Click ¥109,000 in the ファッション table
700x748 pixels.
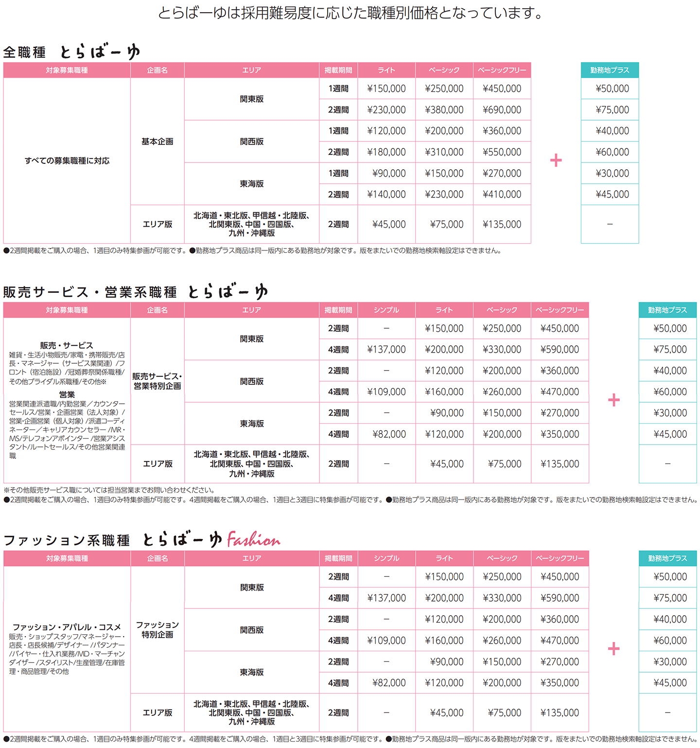pyautogui.click(x=386, y=641)
